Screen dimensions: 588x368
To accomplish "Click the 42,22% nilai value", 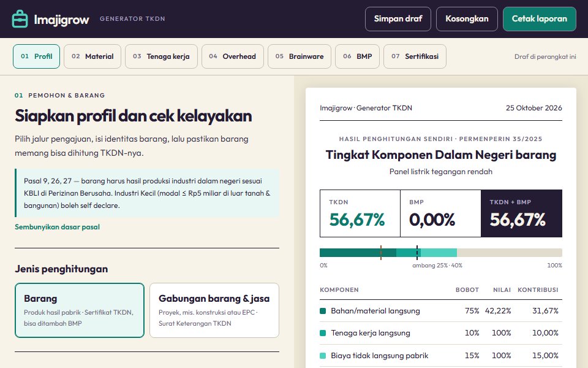I will click(498, 311).
